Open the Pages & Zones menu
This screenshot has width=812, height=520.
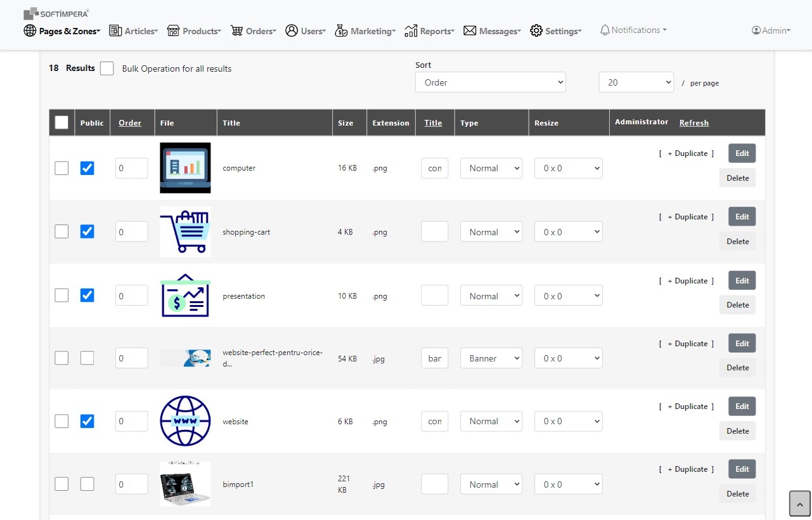62,30
